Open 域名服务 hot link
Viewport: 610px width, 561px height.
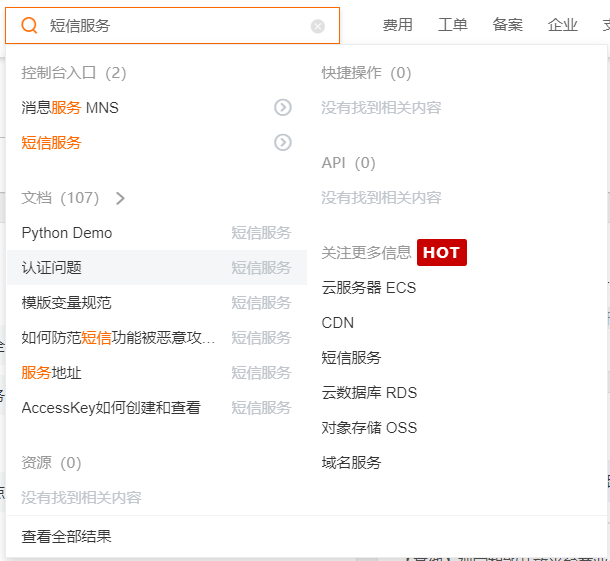351,463
